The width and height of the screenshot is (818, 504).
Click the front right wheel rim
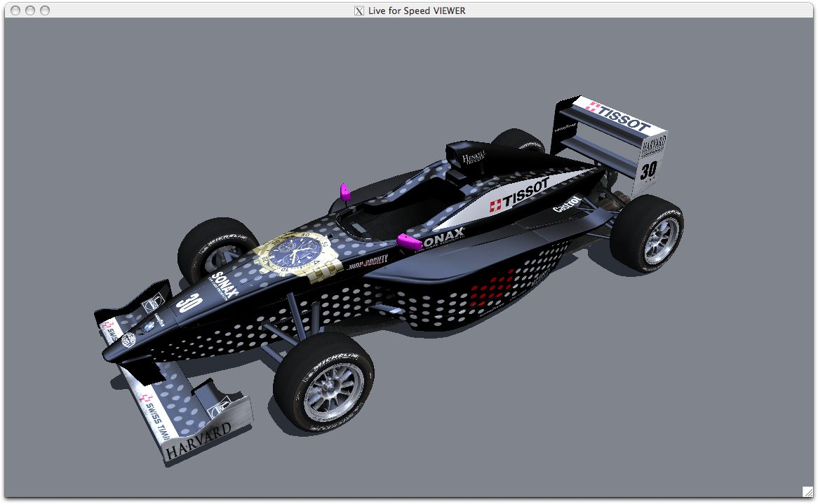tap(334, 391)
